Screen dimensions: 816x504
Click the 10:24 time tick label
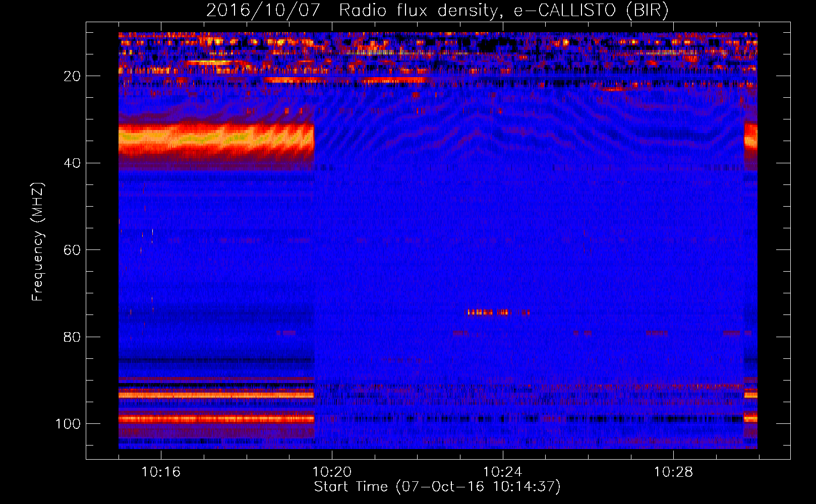click(503, 472)
